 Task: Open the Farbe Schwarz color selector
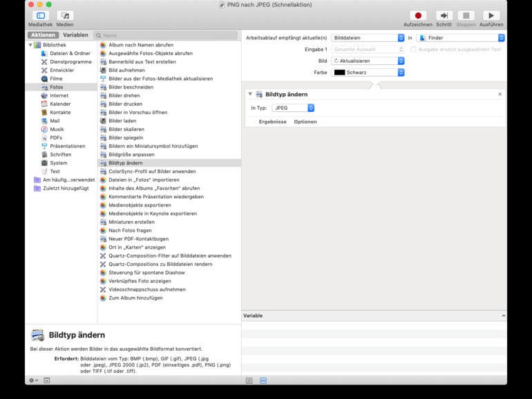[x=368, y=72]
